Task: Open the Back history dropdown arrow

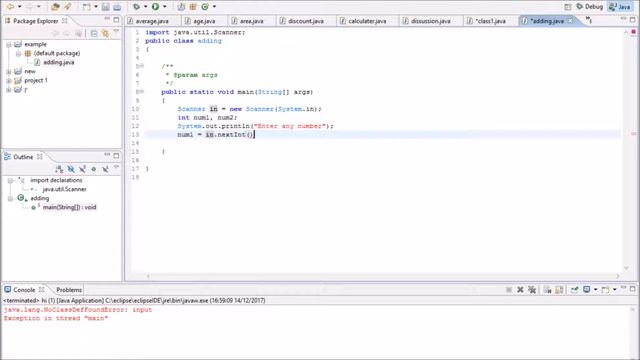Action: [19, 7]
